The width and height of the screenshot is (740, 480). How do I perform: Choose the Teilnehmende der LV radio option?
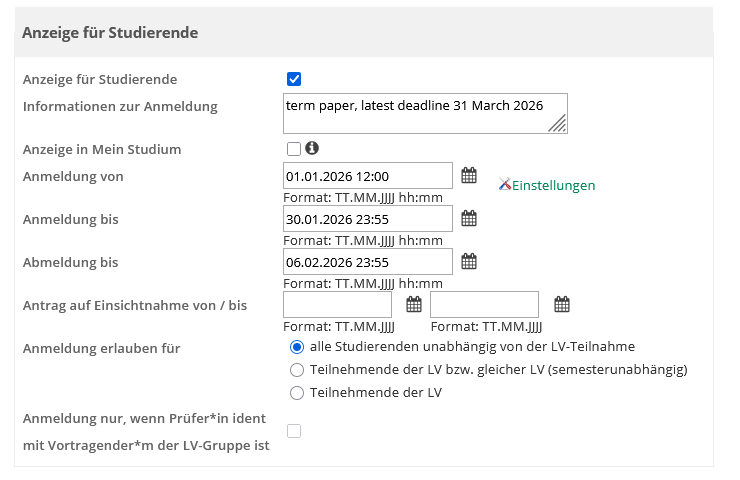(296, 393)
